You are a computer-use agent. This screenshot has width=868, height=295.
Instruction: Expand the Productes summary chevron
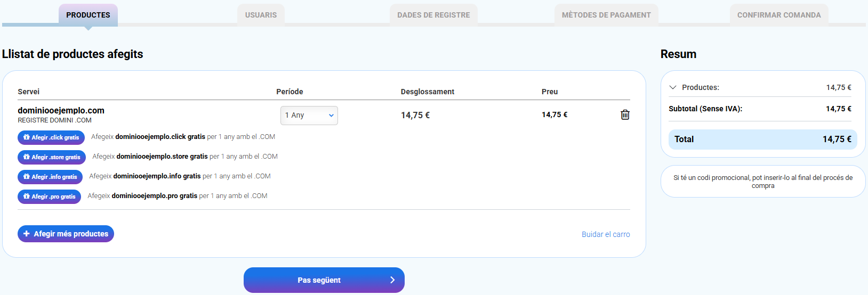point(673,87)
